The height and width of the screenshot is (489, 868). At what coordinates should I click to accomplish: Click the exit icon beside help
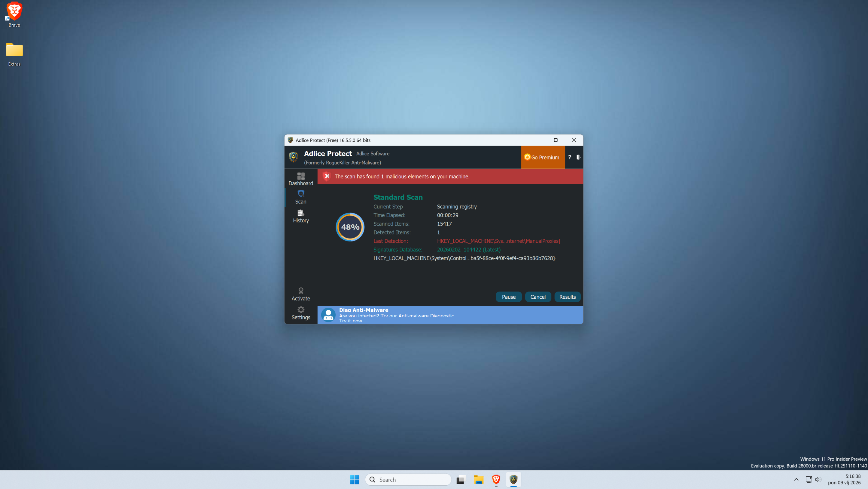click(x=578, y=157)
